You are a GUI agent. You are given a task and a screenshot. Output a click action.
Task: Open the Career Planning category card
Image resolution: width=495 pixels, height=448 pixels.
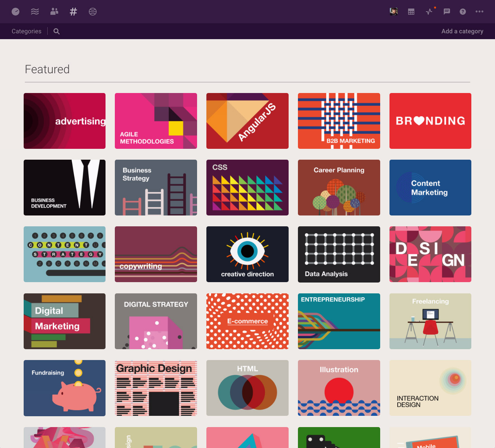pyautogui.click(x=339, y=188)
